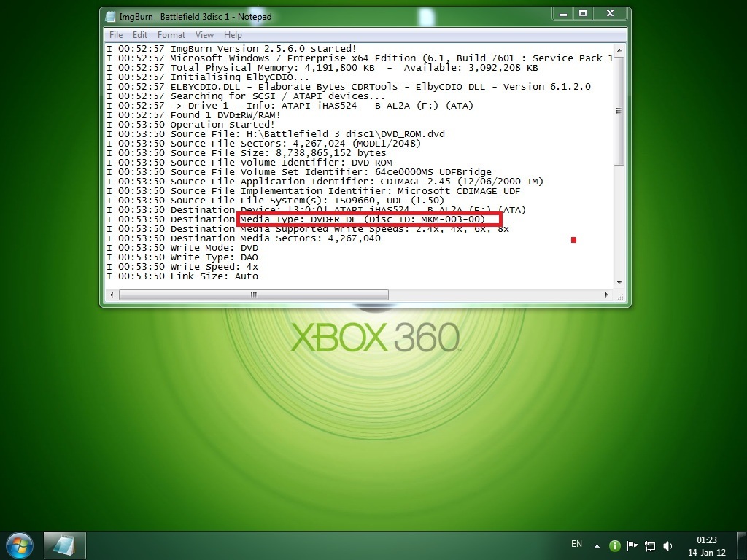Click the horizontal scrollbar left arrow

click(x=112, y=295)
